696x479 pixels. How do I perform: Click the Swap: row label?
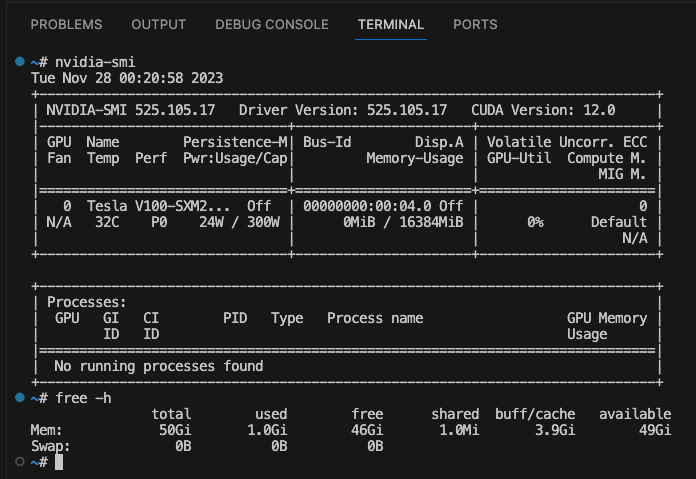50,446
